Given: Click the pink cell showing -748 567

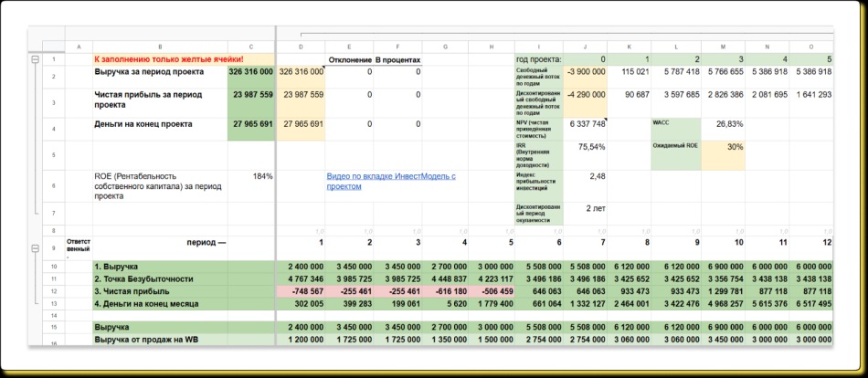Looking at the screenshot, I should (300, 290).
